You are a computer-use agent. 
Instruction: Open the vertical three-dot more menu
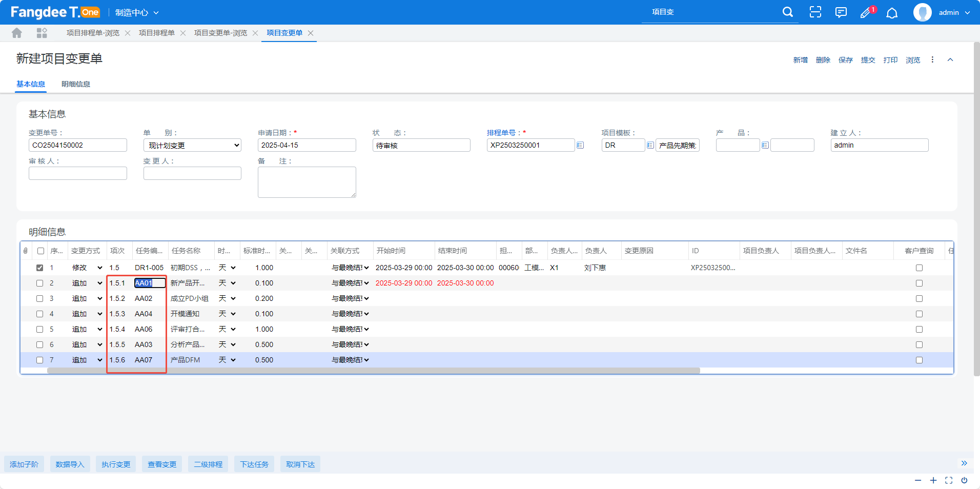coord(932,60)
